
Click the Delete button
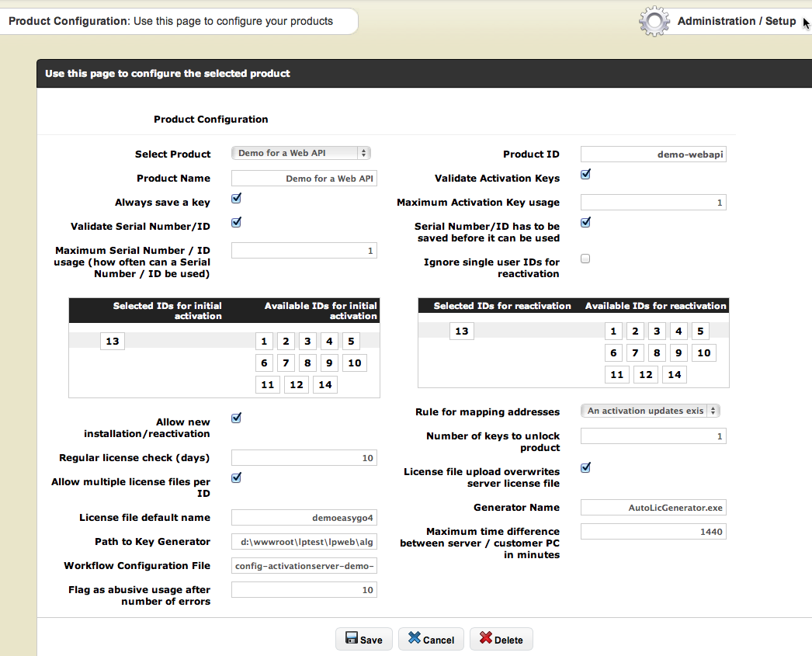[501, 640]
